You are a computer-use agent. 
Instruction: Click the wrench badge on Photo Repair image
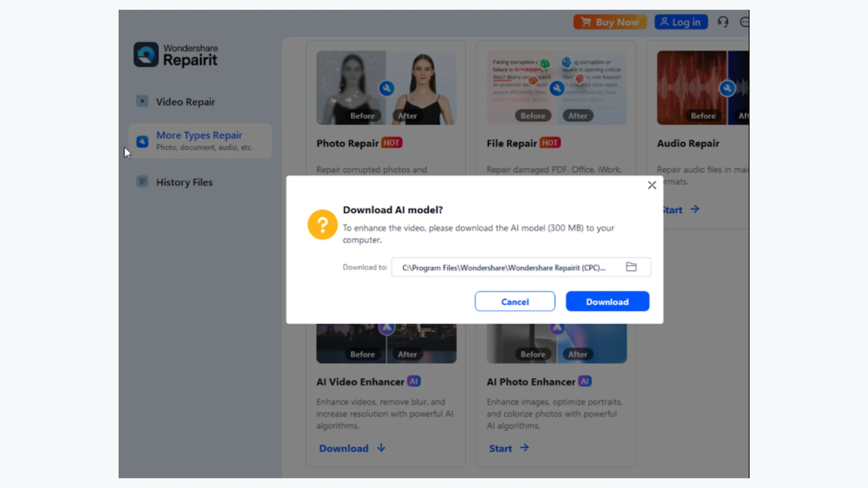[386, 89]
